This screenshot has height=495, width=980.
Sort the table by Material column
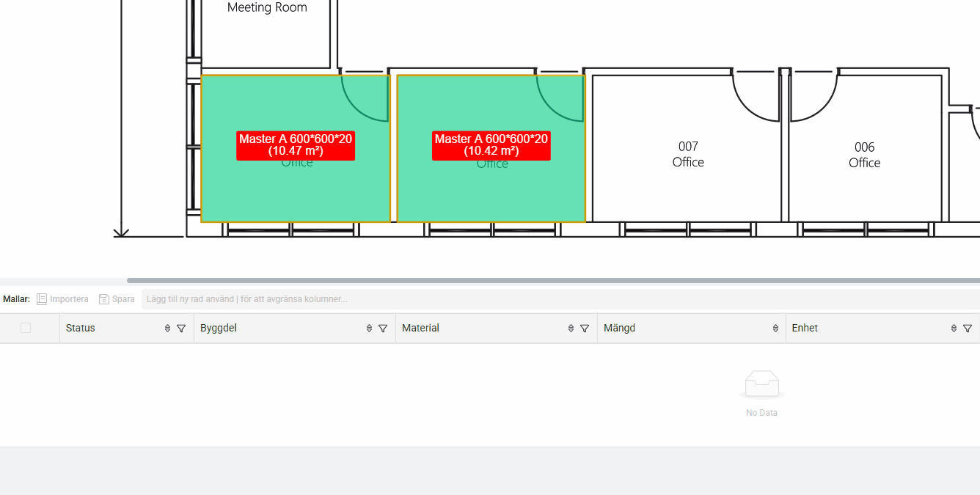click(571, 329)
